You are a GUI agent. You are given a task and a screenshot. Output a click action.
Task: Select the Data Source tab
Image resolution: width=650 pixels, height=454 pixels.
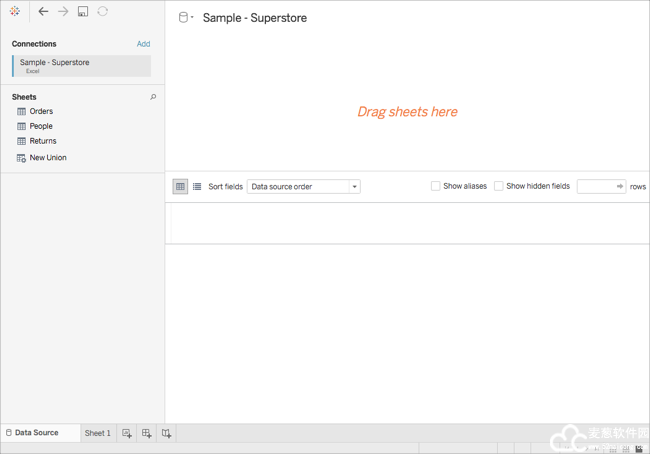click(36, 433)
